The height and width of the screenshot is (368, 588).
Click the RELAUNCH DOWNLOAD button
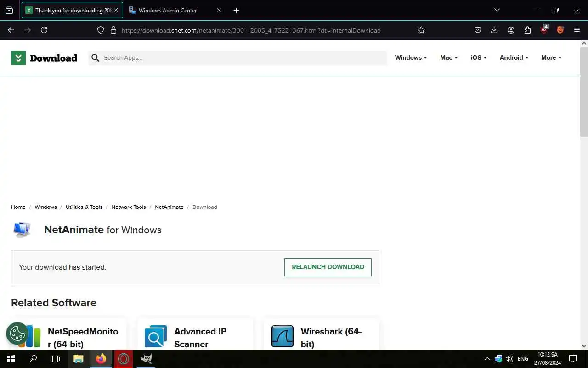[328, 267]
